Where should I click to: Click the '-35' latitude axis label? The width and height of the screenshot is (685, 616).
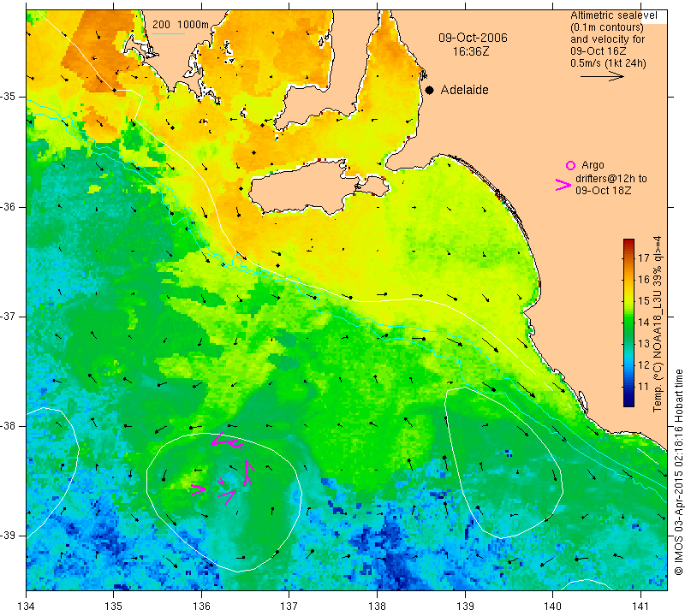9,97
